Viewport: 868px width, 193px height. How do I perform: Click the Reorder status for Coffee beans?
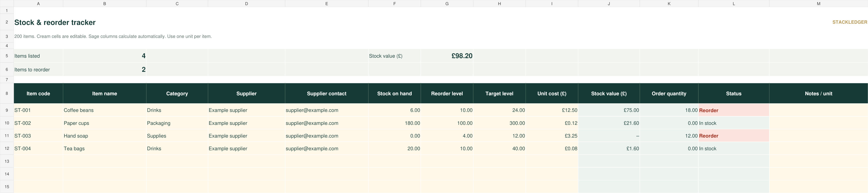tap(734, 110)
